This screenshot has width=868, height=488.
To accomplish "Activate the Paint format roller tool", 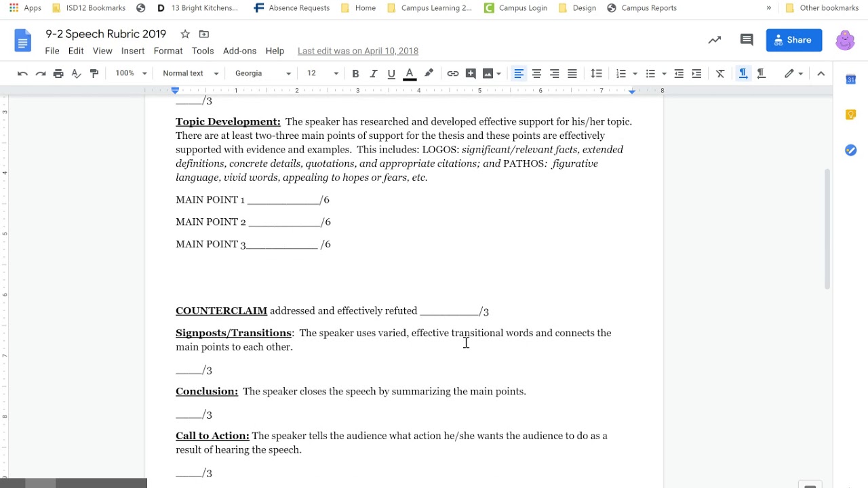I will [94, 73].
